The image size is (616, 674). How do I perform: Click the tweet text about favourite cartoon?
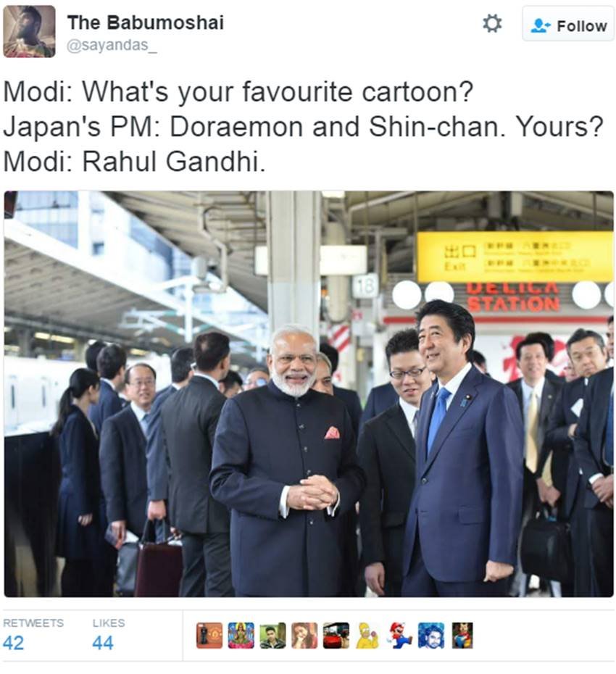pyautogui.click(x=304, y=127)
